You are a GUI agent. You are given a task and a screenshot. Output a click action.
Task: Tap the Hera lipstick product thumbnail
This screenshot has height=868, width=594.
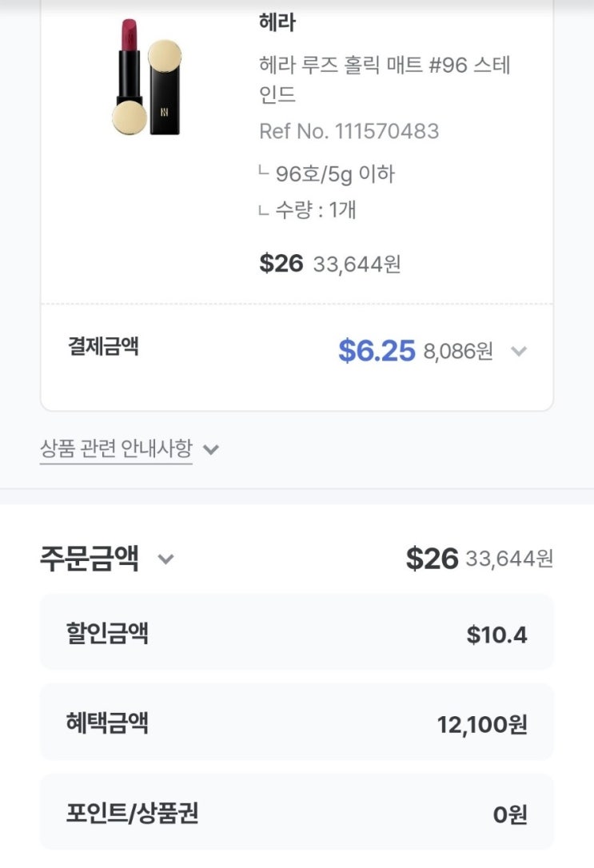(x=147, y=78)
